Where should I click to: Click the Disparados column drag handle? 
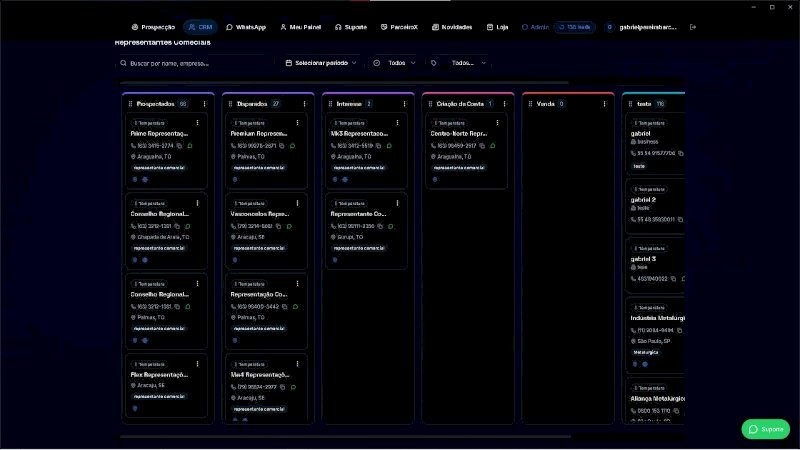[x=230, y=104]
